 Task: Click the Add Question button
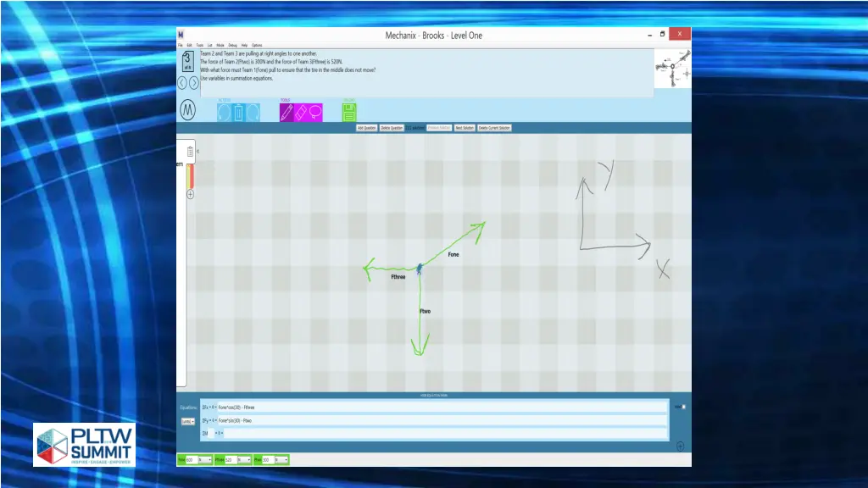point(366,128)
